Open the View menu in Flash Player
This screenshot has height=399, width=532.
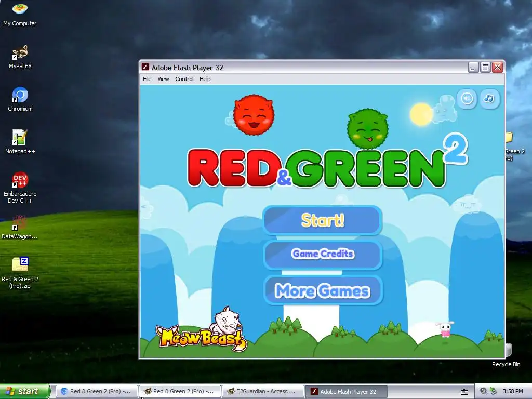(x=163, y=79)
